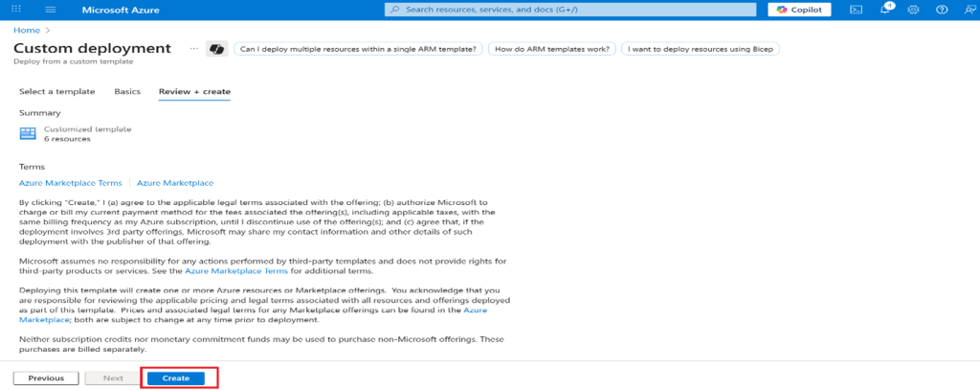980x390 pixels.
Task: Switch to the Basics tab
Action: (x=127, y=92)
